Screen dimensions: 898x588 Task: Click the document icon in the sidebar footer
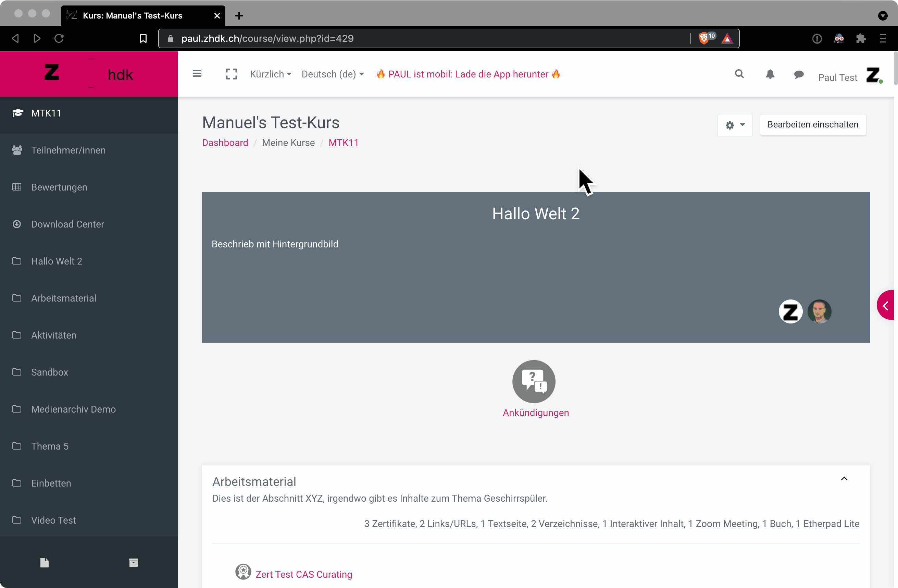(45, 563)
